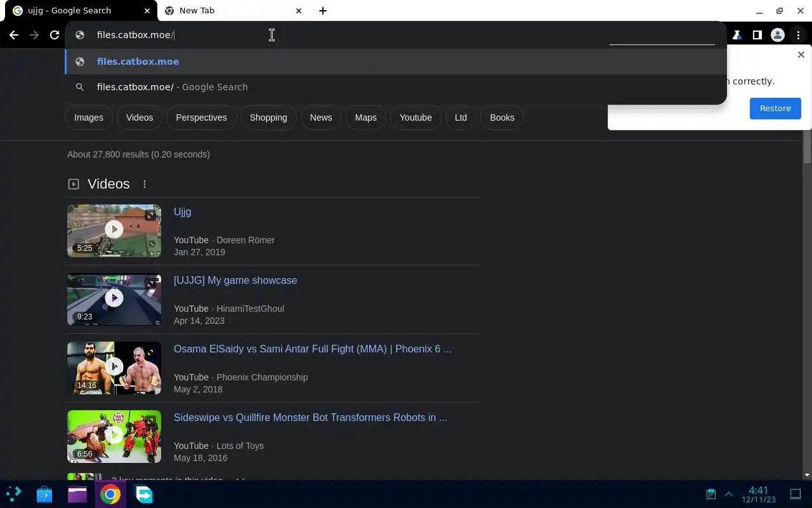Open the Videos section options menu
Screen dimensions: 812x508
click(145, 184)
